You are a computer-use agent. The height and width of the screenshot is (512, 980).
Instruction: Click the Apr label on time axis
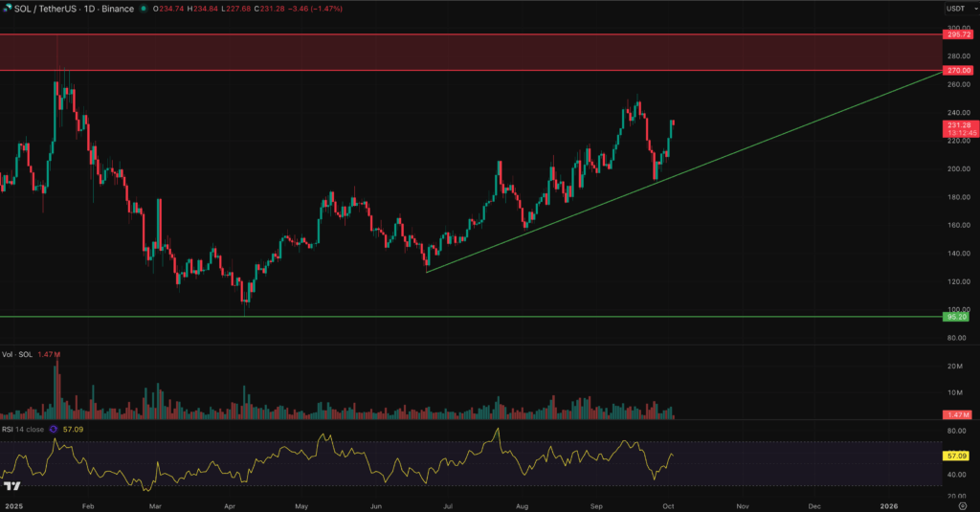[x=230, y=506]
